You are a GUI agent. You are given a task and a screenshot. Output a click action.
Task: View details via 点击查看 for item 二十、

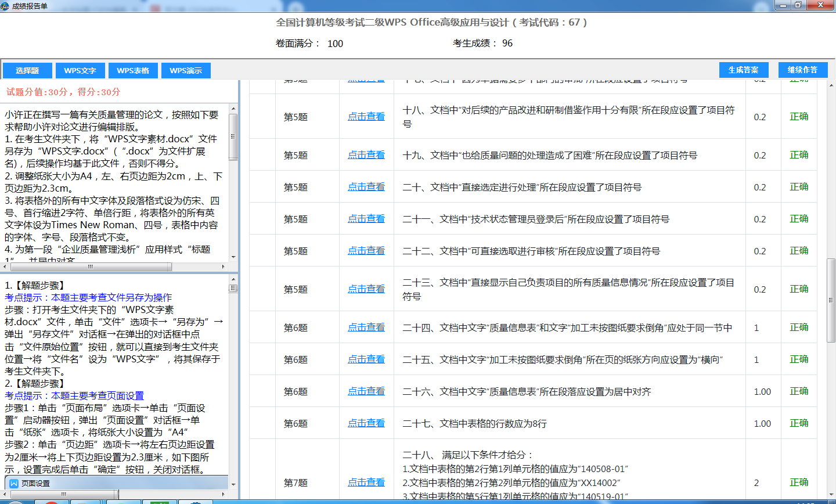click(x=366, y=187)
